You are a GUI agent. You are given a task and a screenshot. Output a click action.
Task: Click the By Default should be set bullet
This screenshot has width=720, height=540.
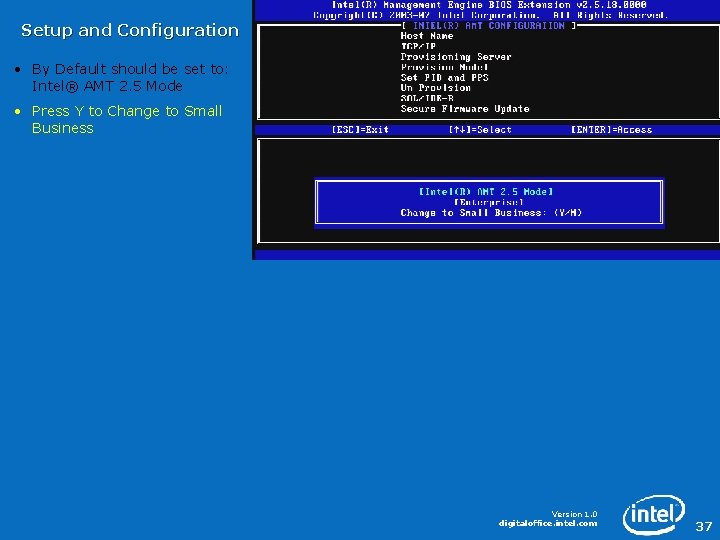coord(130,77)
